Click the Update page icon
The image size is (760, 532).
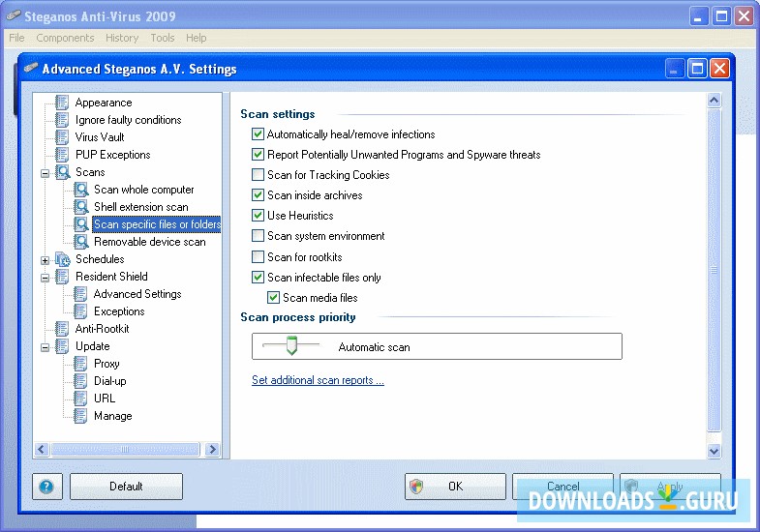62,346
